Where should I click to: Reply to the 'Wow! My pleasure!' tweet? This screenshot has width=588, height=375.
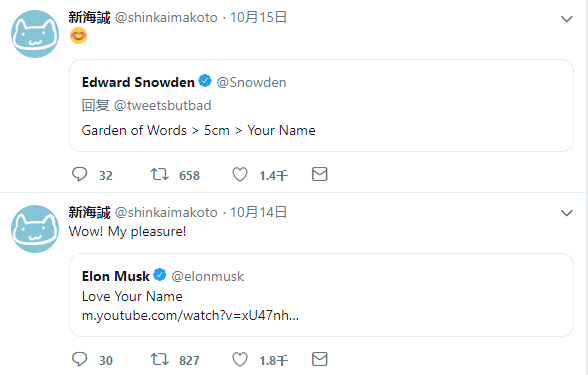coord(80,359)
